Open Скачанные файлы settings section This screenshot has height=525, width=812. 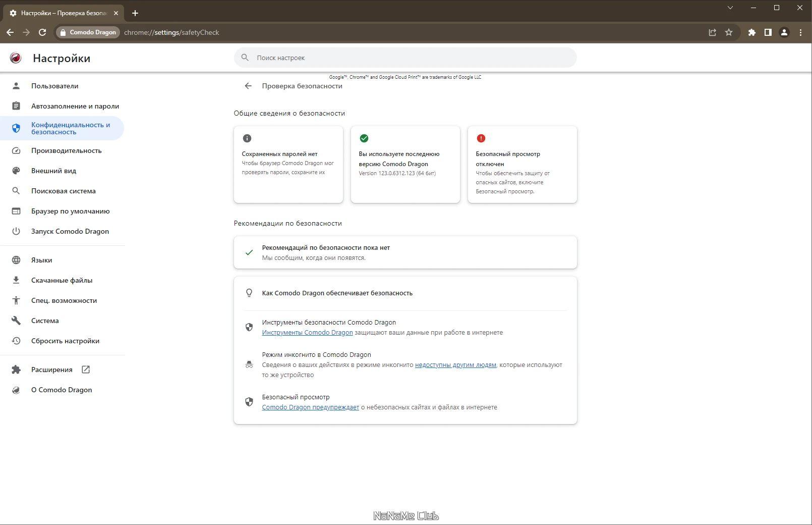(x=62, y=280)
